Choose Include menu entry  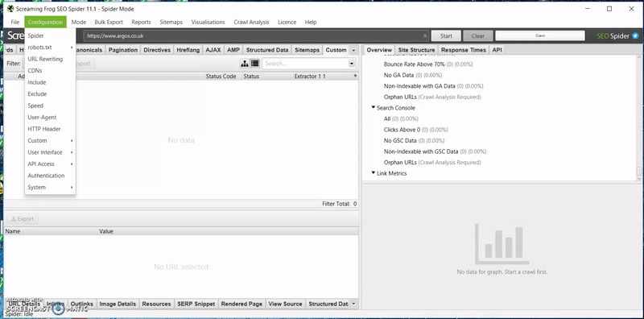pos(50,82)
